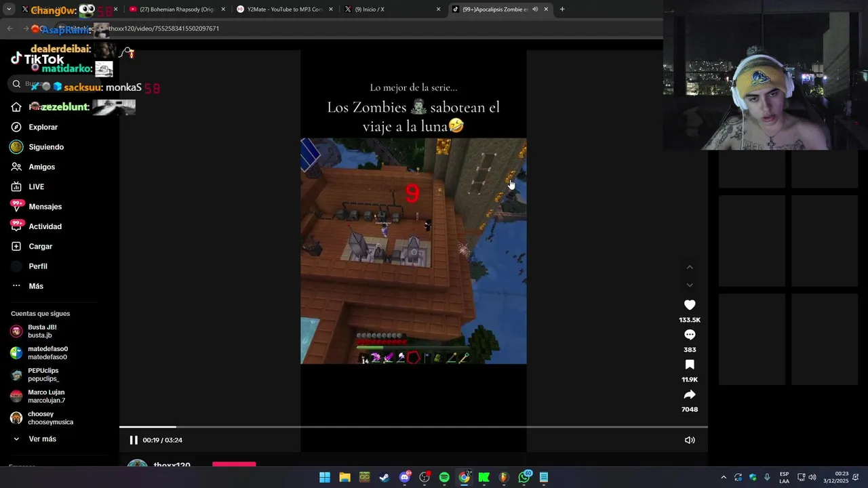Mute tab audio on TikTok tab
Image resolution: width=868 pixels, height=488 pixels.
click(535, 9)
